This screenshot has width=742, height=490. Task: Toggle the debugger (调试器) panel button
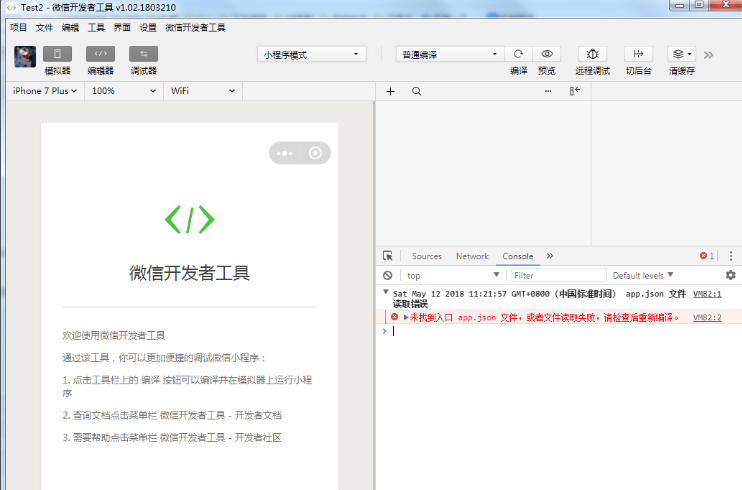[x=143, y=54]
